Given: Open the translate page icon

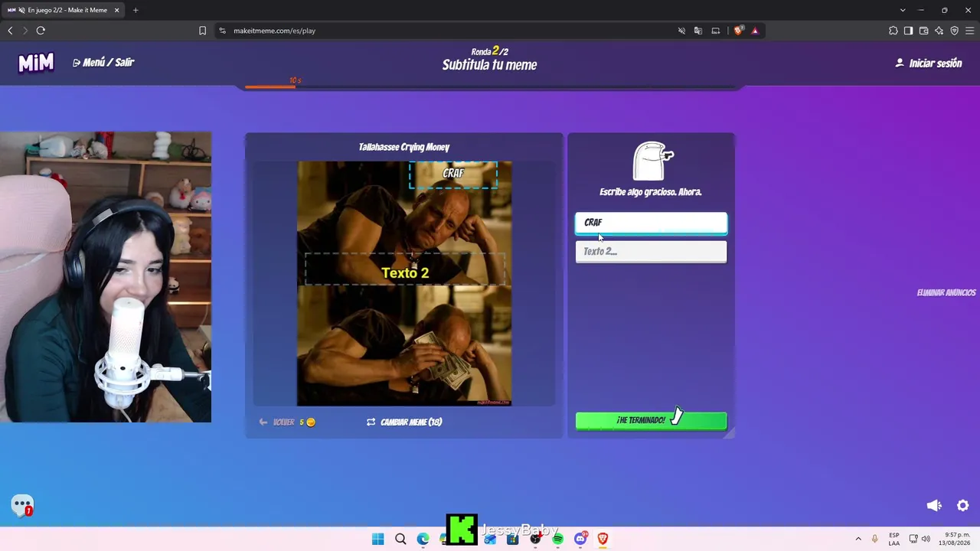Looking at the screenshot, I should pos(698,31).
